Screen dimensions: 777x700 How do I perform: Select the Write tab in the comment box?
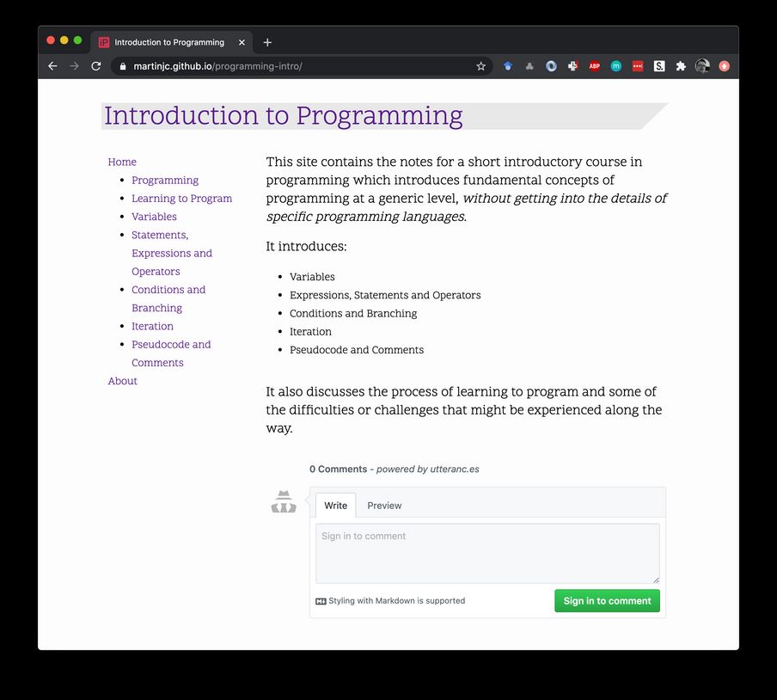click(x=335, y=506)
